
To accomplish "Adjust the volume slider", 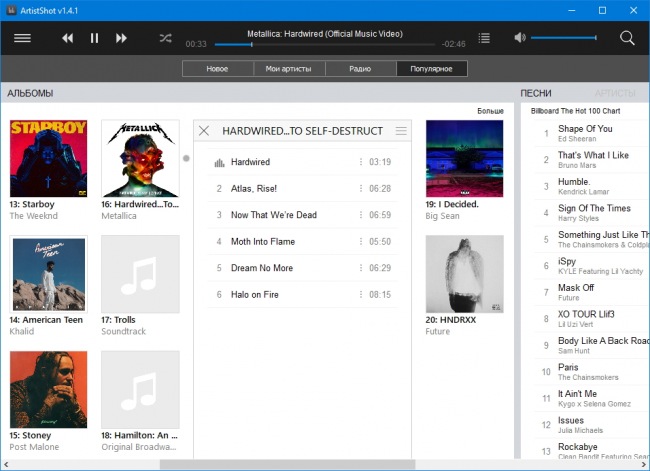I will coord(564,38).
